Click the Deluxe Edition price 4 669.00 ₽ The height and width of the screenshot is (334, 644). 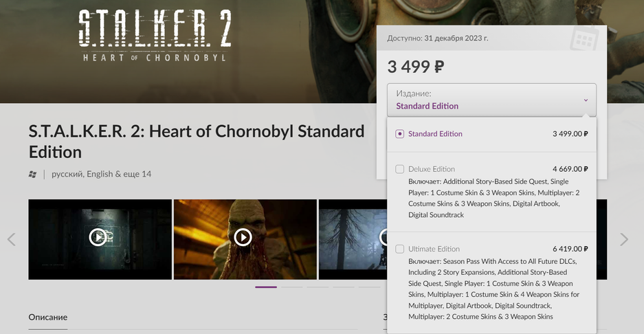coord(570,169)
